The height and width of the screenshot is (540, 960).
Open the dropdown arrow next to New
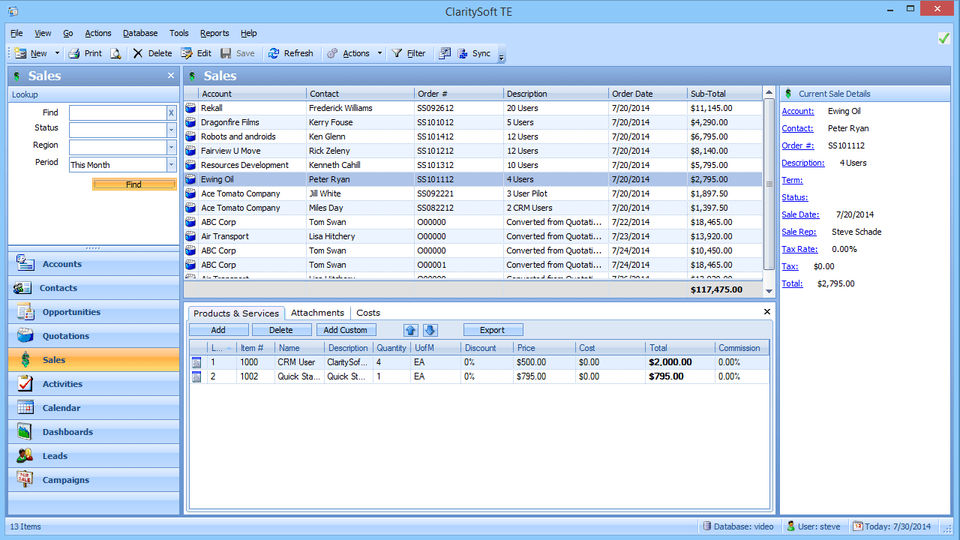(x=57, y=53)
